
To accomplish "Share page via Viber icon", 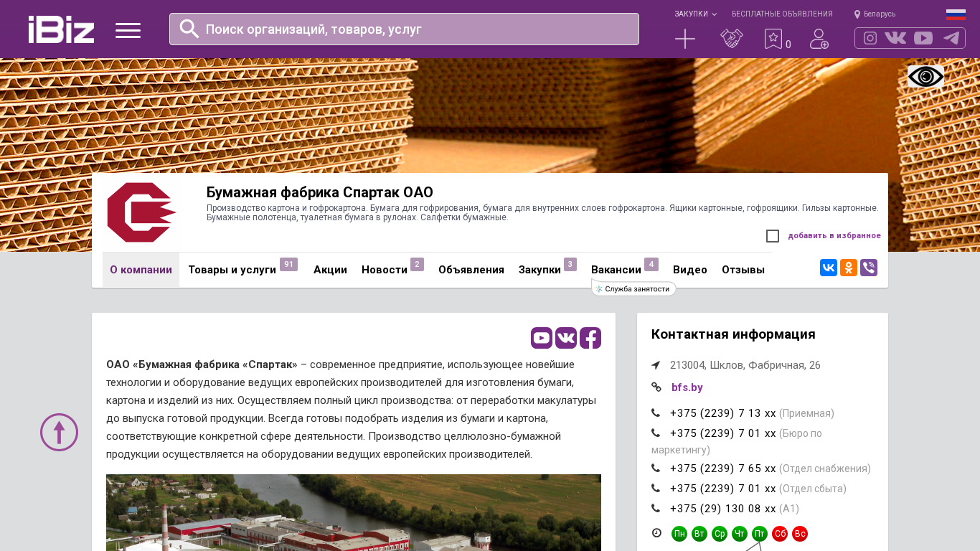I will (x=869, y=268).
